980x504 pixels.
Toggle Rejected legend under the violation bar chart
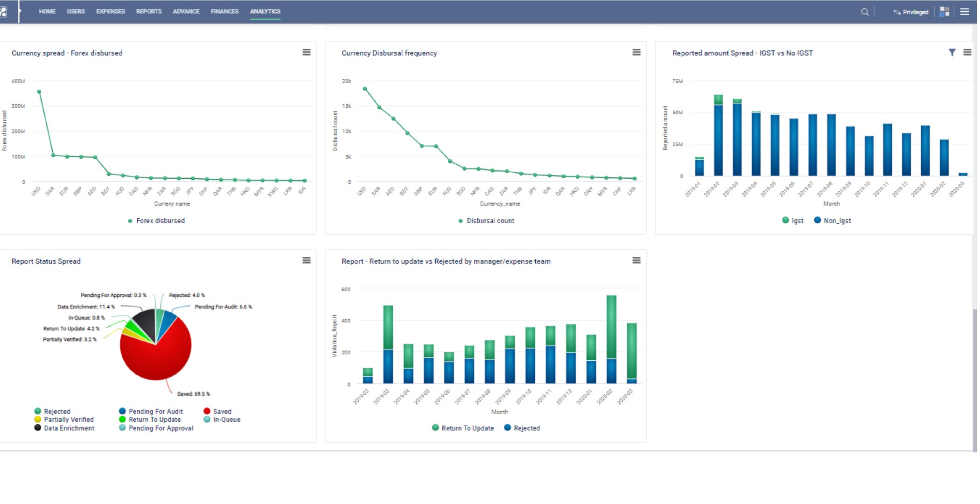(x=522, y=428)
